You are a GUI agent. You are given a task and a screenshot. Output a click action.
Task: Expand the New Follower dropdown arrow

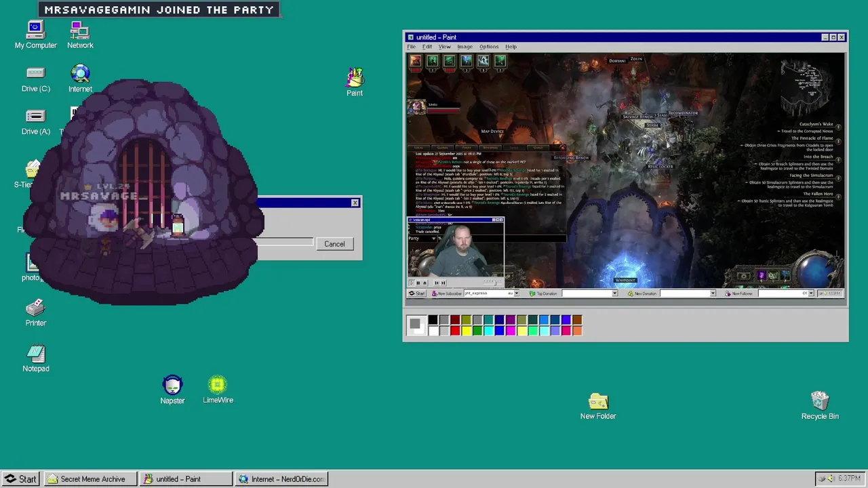(x=811, y=293)
